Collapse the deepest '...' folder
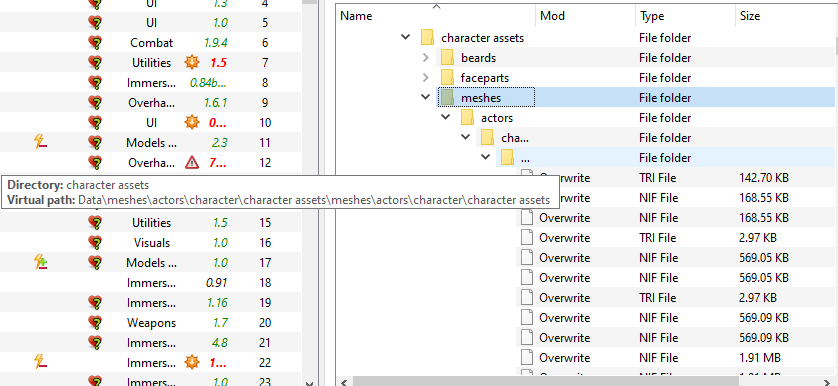This screenshot has height=386, width=838. [x=485, y=157]
